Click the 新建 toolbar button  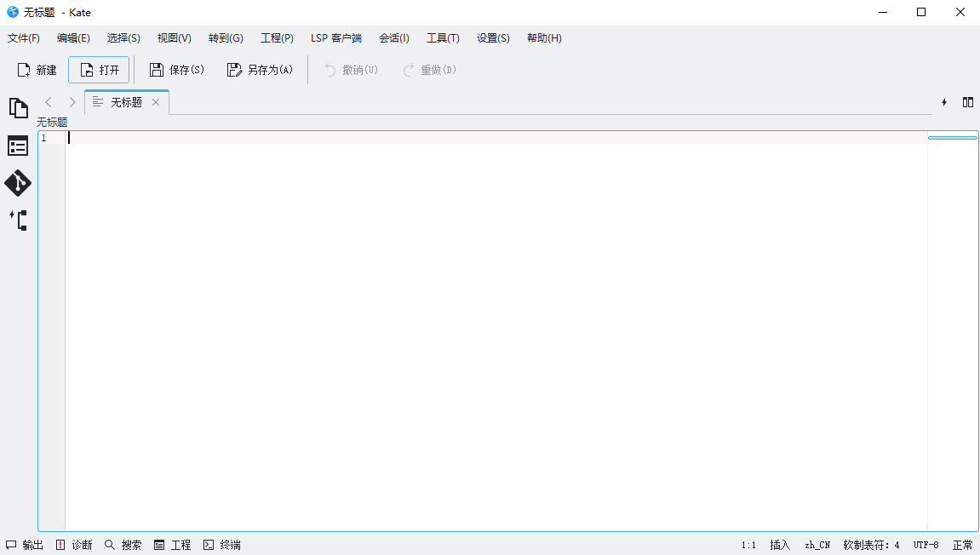[36, 69]
